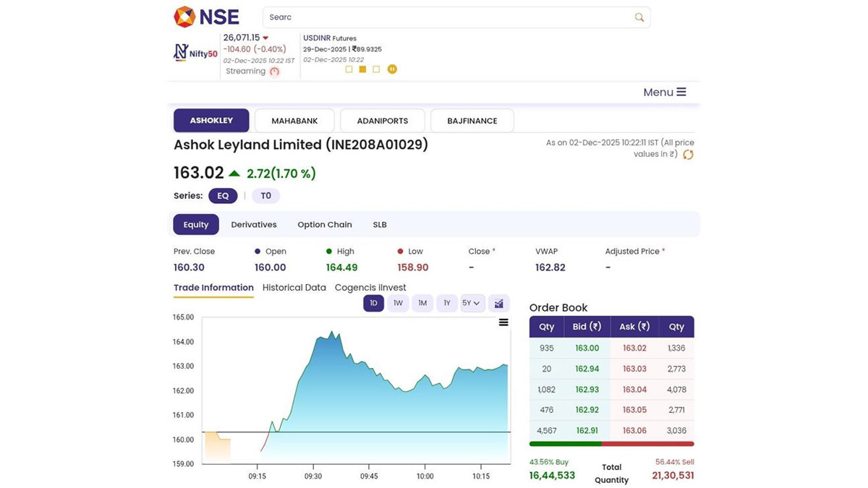Click the Streaming power icon
The width and height of the screenshot is (868, 488).
click(274, 72)
